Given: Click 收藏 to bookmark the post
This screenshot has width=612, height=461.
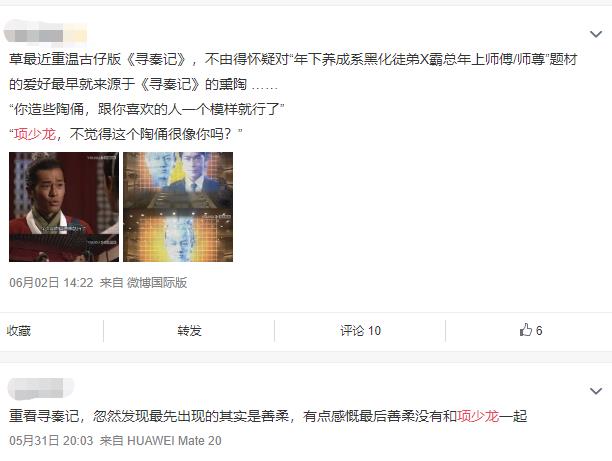Looking at the screenshot, I should click(x=18, y=331).
